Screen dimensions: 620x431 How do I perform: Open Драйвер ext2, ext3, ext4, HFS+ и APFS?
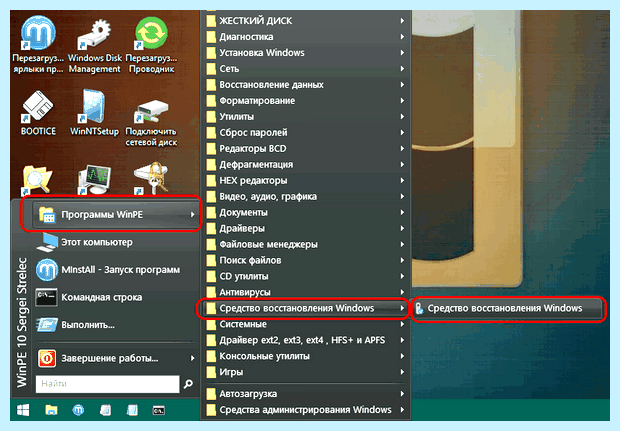(306, 340)
